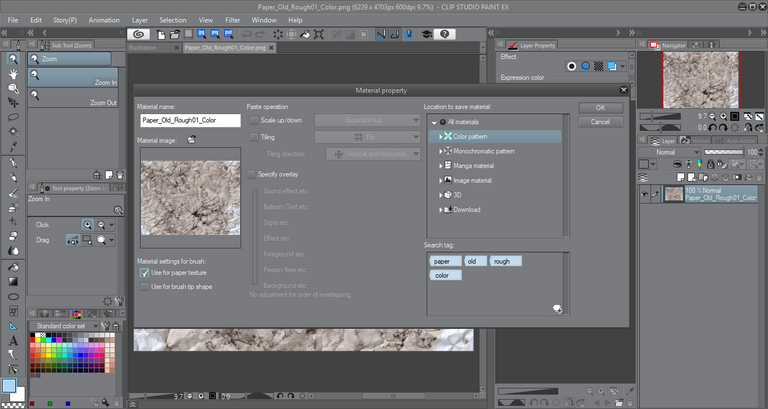
Task: Click the graduation cap tutorial icon
Action: click(427, 34)
